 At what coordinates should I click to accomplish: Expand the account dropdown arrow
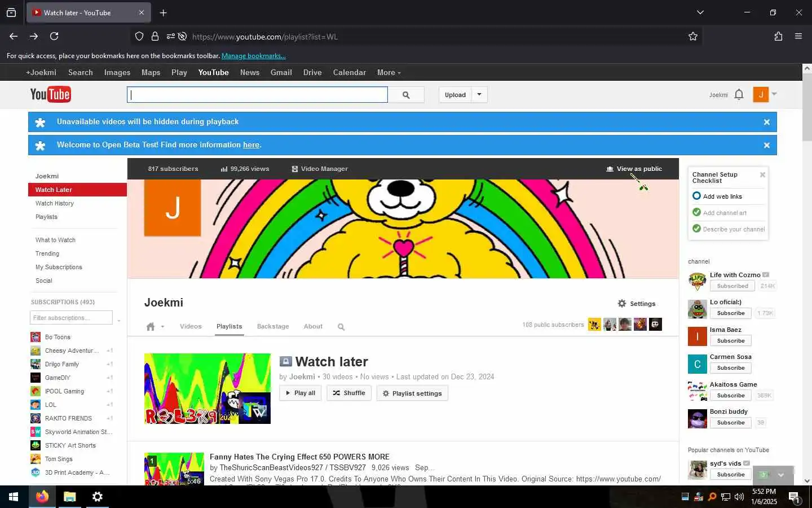[x=774, y=94]
